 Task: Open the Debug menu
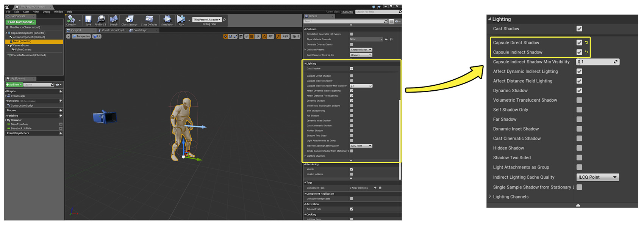[x=46, y=12]
